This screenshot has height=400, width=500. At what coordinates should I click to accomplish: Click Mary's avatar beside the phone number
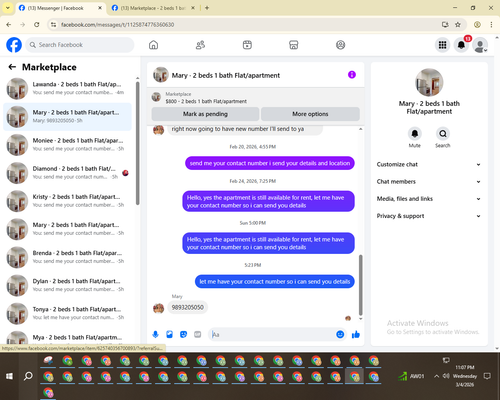click(159, 308)
